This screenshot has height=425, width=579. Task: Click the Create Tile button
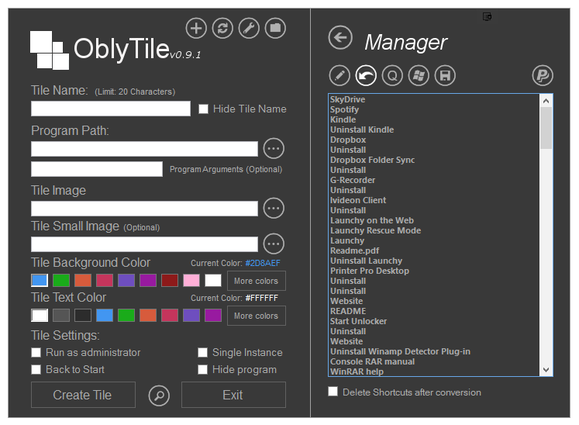[83, 395]
